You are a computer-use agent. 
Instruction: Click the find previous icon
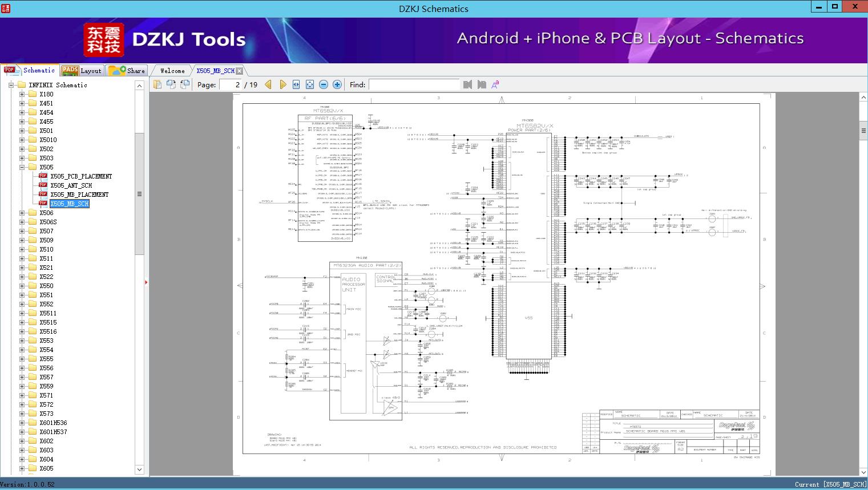(468, 84)
